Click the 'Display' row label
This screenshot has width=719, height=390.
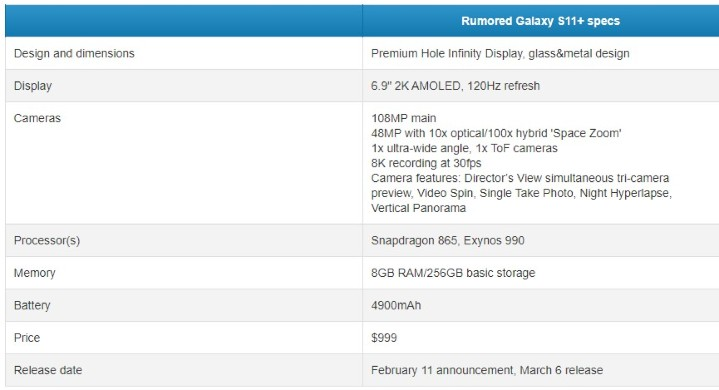(33, 86)
